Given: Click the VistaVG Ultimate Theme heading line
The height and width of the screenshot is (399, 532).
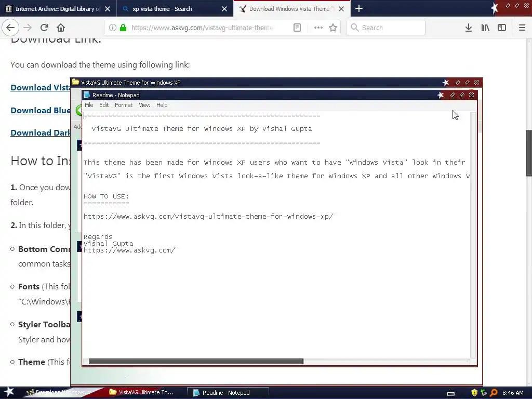Looking at the screenshot, I should click(x=202, y=129).
